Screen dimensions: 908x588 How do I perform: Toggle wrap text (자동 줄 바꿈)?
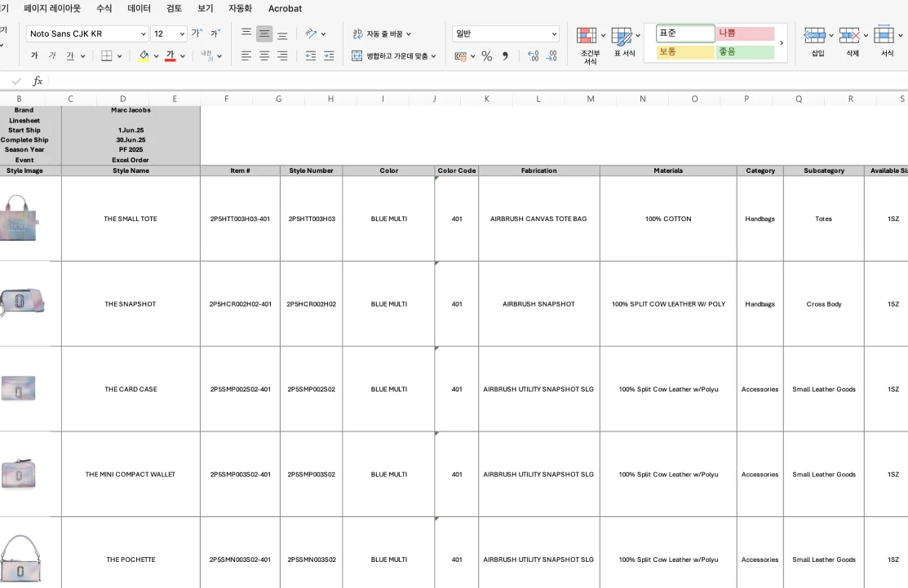pos(382,34)
